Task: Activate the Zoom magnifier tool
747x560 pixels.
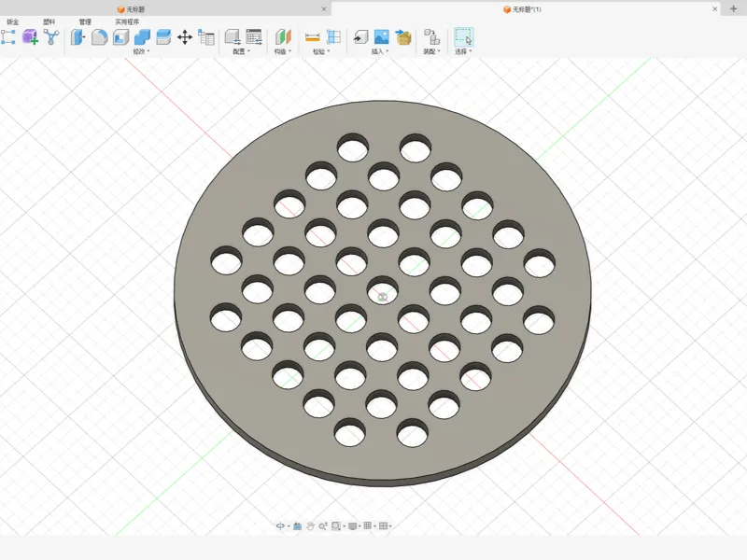Action: (323, 525)
